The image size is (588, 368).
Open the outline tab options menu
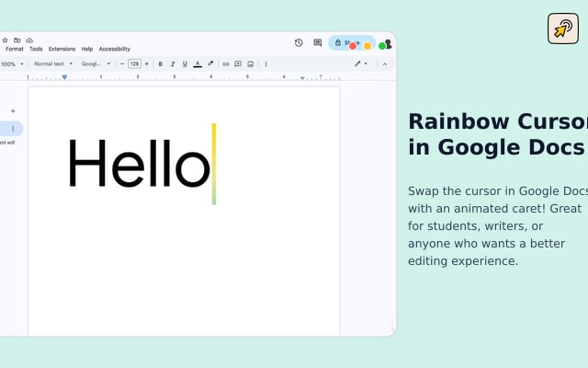13,129
